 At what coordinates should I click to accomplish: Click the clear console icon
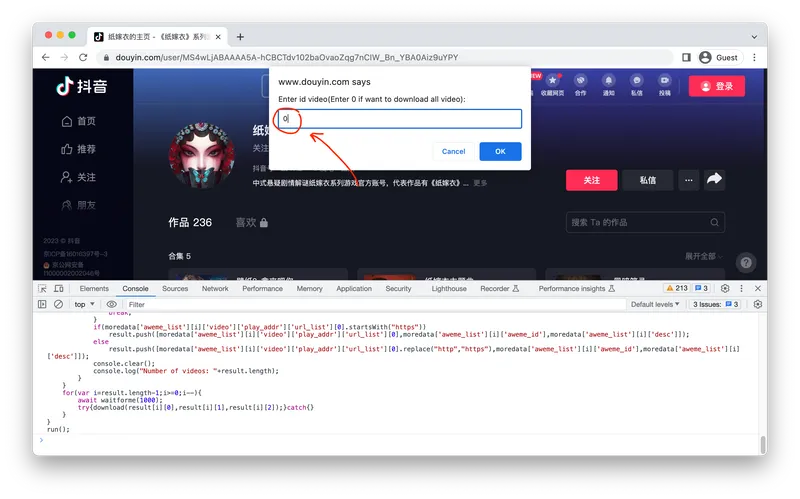coord(58,304)
